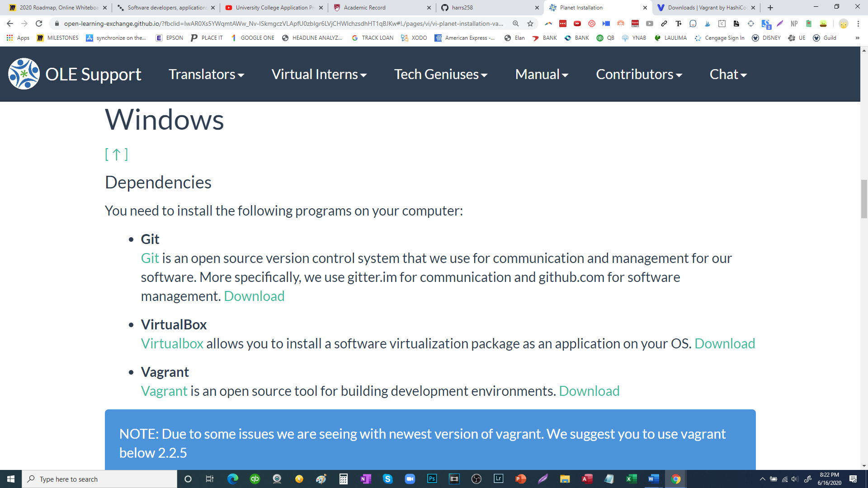Click the up arrow navigation link

click(116, 154)
